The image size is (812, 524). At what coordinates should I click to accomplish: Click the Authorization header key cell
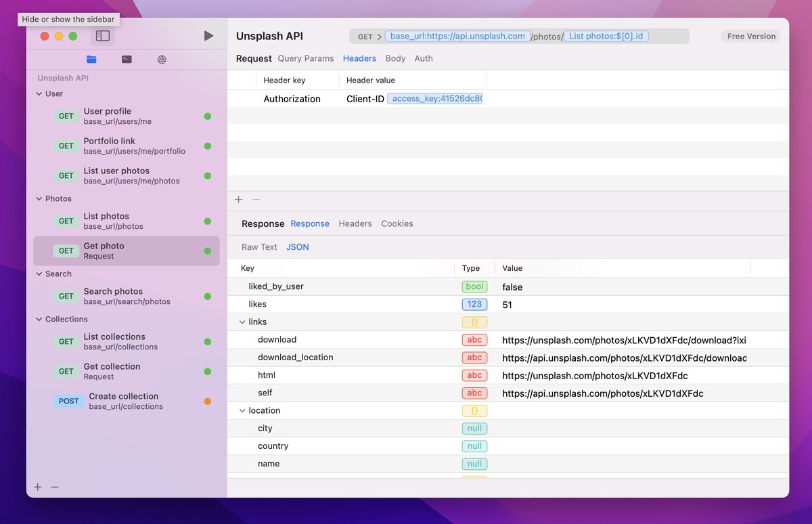(292, 99)
